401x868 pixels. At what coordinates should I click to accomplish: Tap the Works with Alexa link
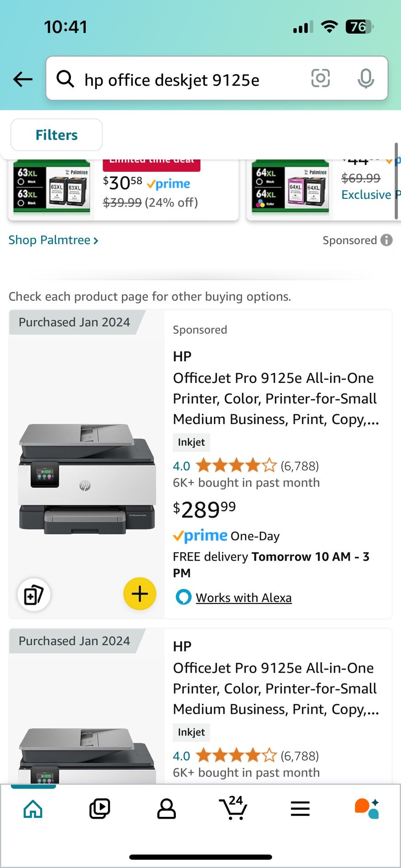(243, 598)
